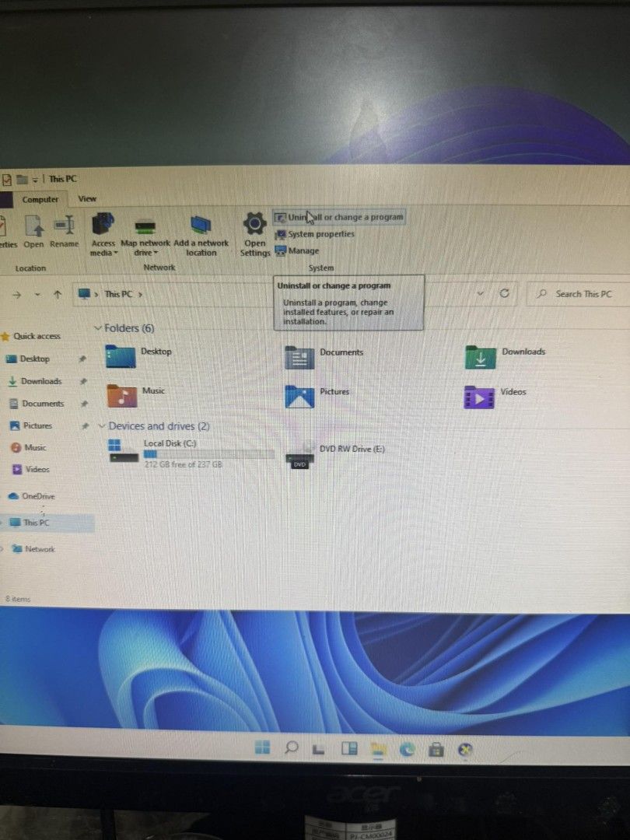
Task: Open Videos in the navigation pane
Action: pyautogui.click(x=37, y=469)
